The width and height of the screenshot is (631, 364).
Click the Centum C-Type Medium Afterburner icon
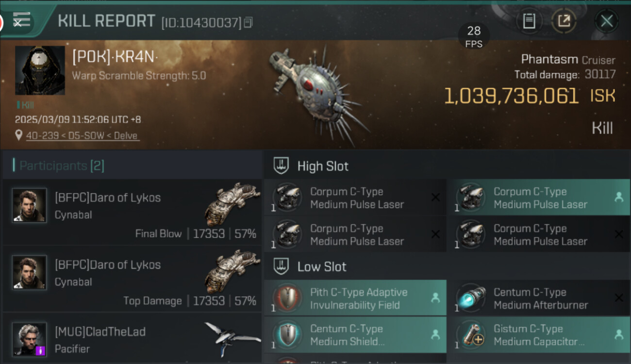[471, 298]
